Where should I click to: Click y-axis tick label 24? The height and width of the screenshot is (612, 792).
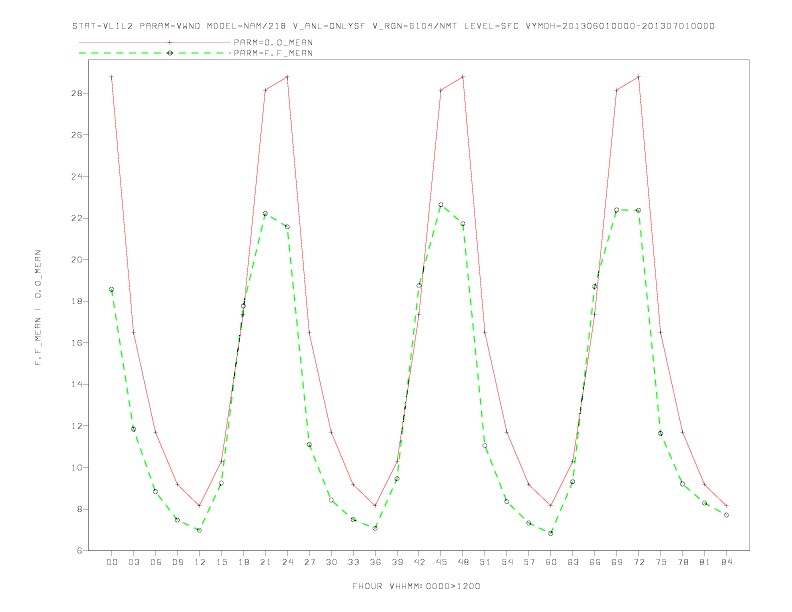coord(77,177)
